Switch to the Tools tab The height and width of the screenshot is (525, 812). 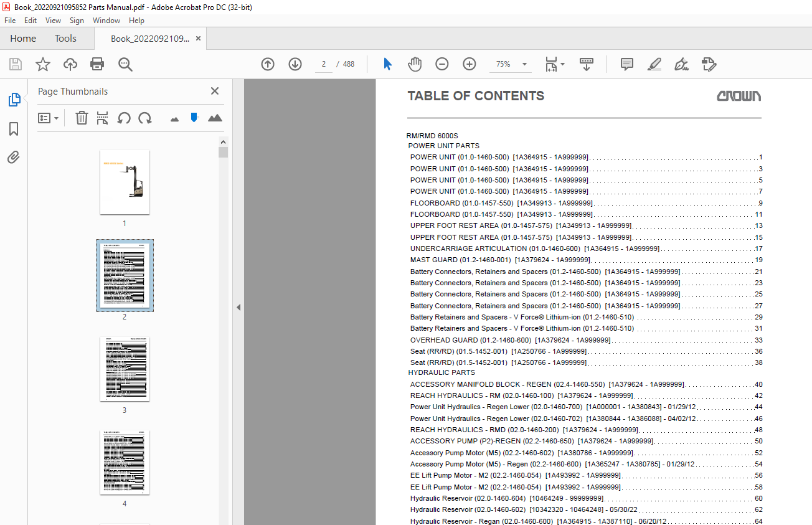(x=65, y=39)
